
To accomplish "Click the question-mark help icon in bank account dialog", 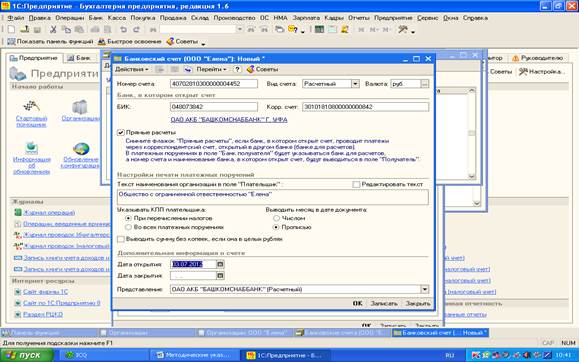I will coord(237,69).
